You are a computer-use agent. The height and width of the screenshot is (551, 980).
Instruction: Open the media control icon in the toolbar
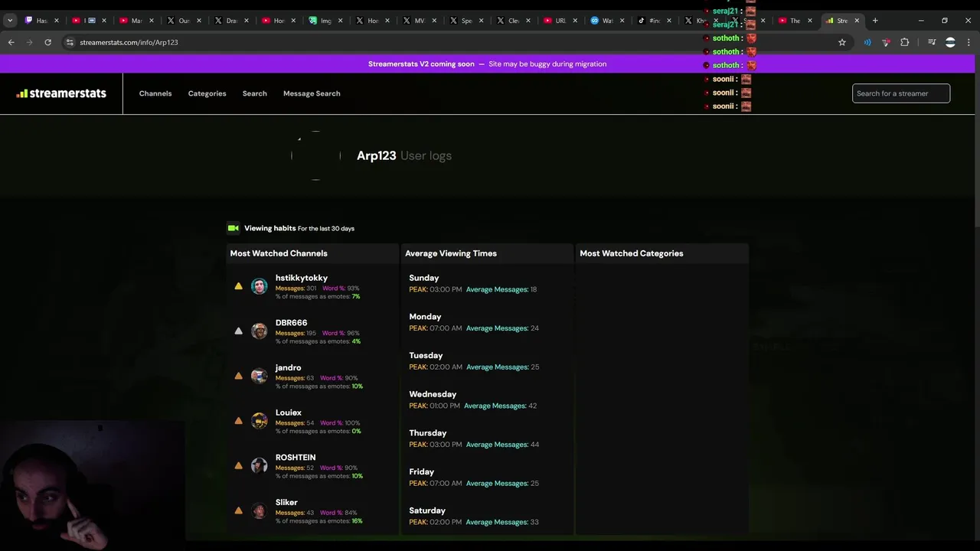[932, 42]
